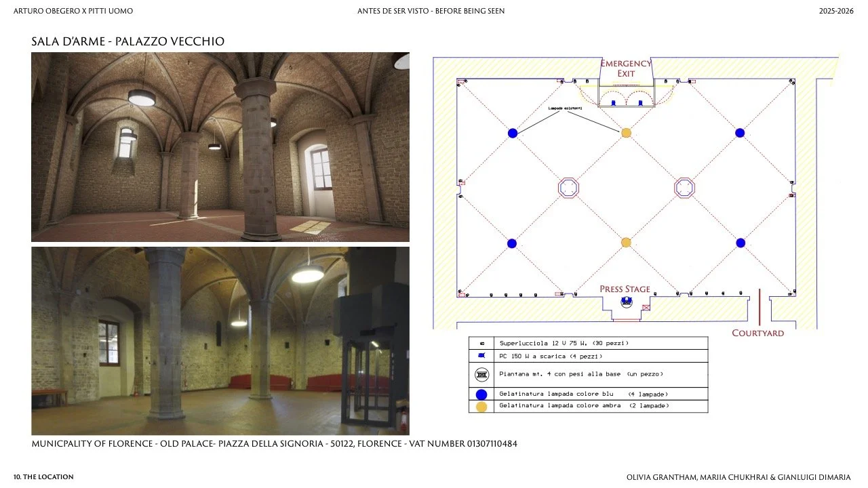Click the amber legend circle
868x488 pixels.
481,407
